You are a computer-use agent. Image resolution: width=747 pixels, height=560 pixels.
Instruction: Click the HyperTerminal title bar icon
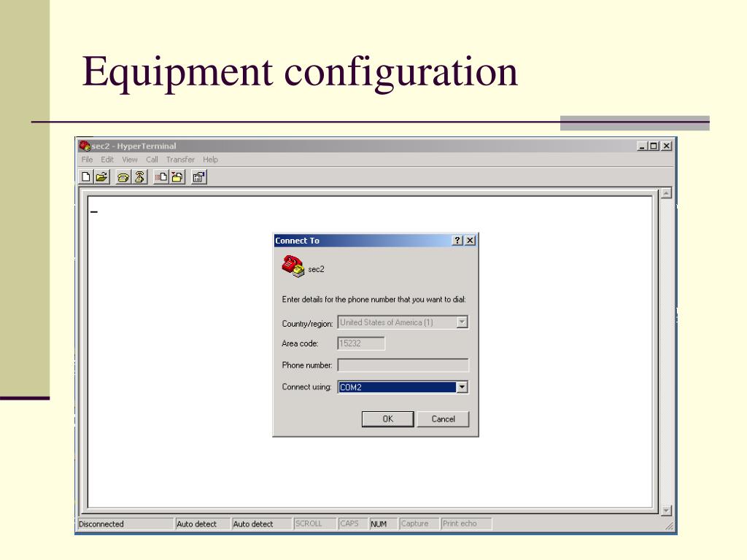pos(85,146)
